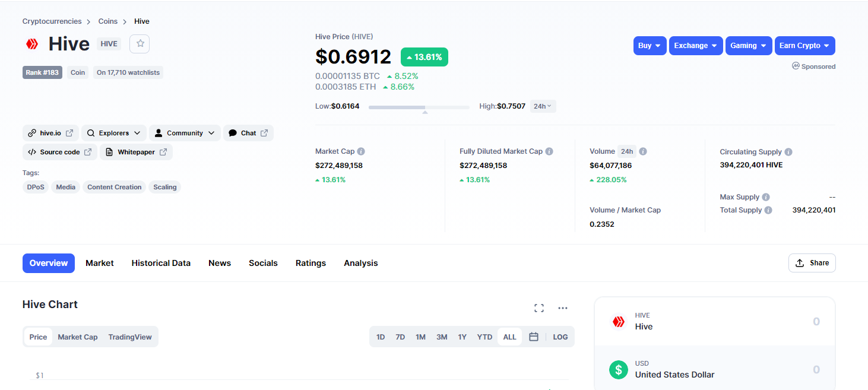Image resolution: width=868 pixels, height=390 pixels.
Task: Open Chat external link
Action: point(248,133)
